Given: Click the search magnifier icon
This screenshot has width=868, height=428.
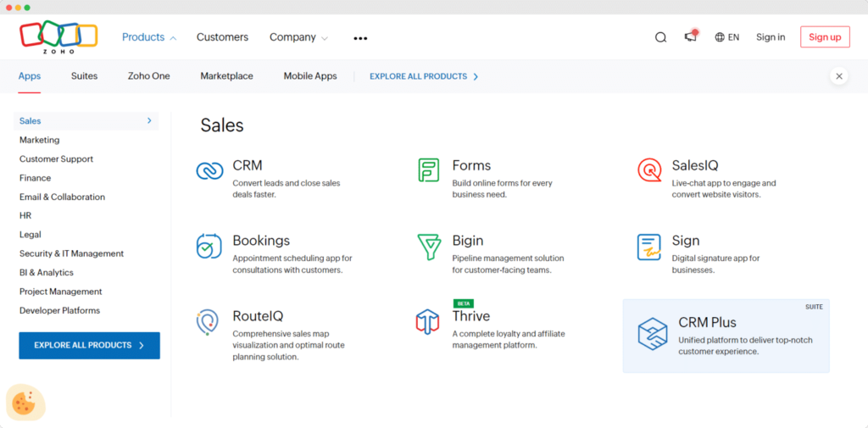Looking at the screenshot, I should [660, 37].
